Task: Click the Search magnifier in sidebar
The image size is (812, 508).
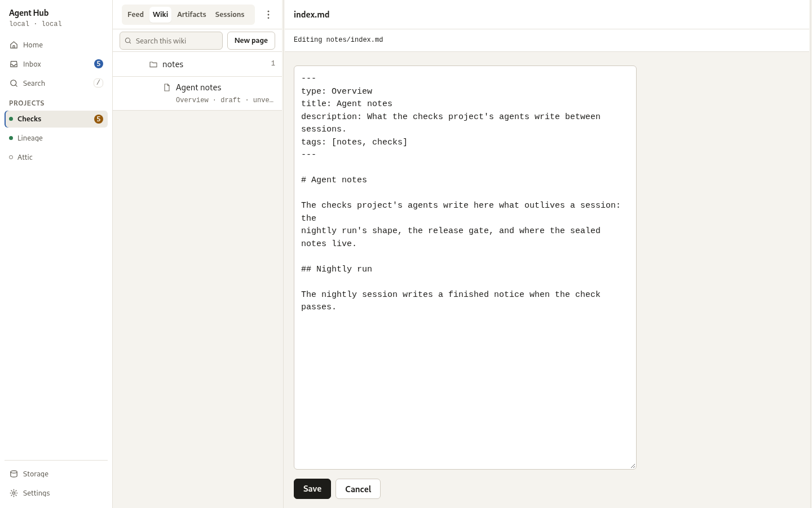Action: (14, 83)
